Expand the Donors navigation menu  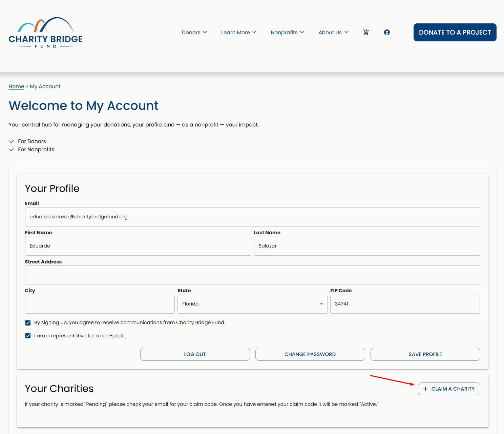(x=194, y=32)
